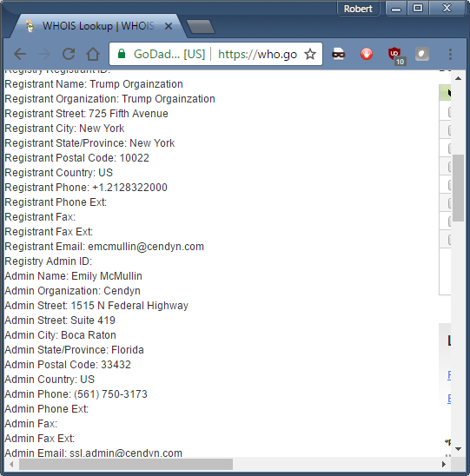
Task: Click the horizontal scrollbar thumb
Action: coord(126,464)
